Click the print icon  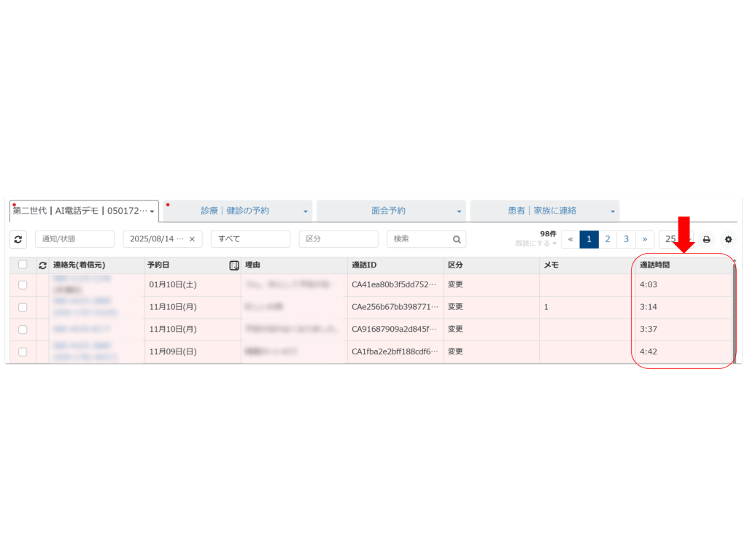(x=706, y=239)
